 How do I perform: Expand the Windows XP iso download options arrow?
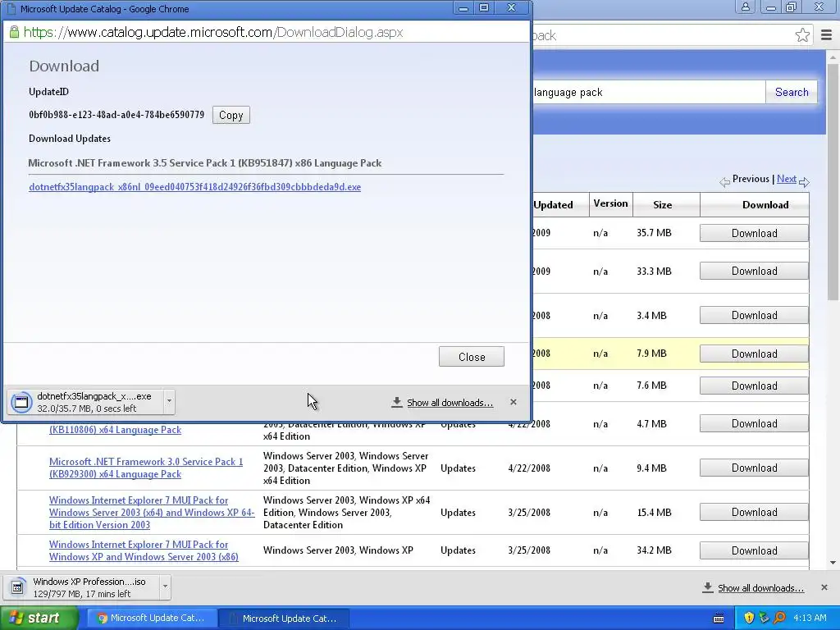click(165, 587)
